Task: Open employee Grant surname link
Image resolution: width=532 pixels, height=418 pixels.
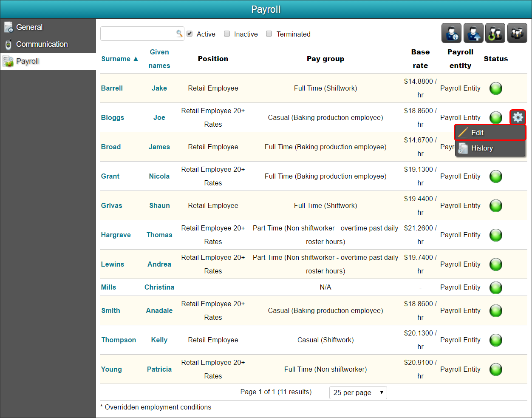Action: coord(110,176)
